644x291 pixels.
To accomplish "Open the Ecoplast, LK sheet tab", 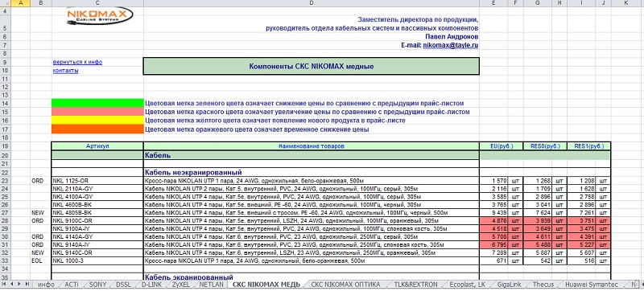I will point(469,285).
